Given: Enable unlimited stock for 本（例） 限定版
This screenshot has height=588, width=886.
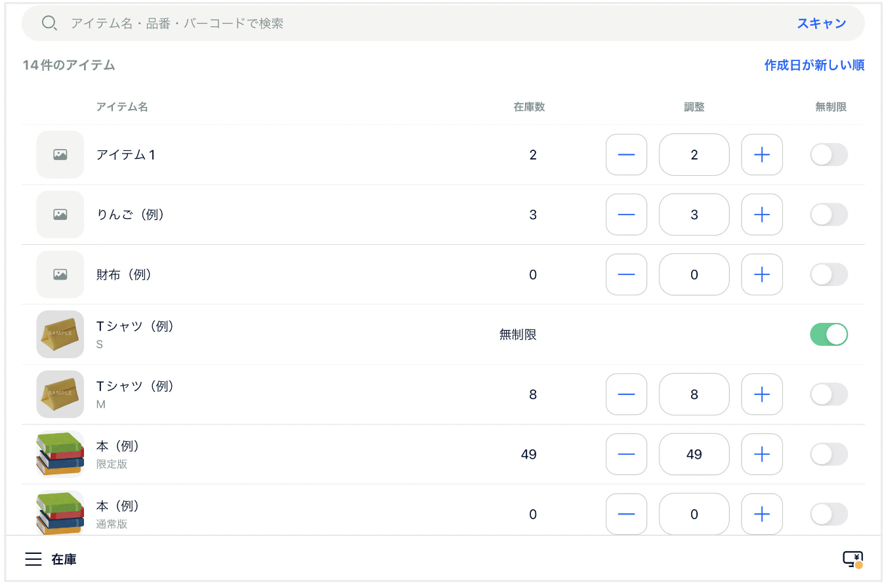Looking at the screenshot, I should click(x=829, y=454).
